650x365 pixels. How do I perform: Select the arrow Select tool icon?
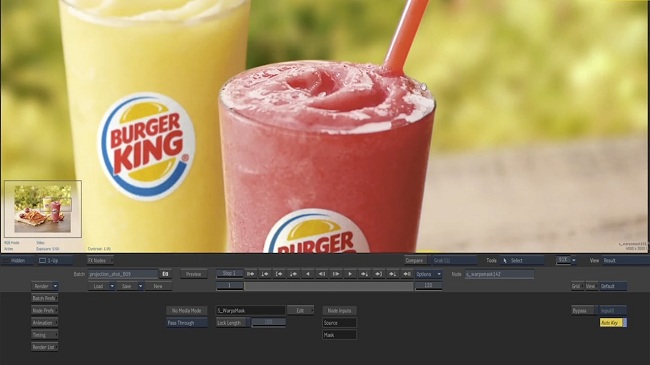pos(505,260)
